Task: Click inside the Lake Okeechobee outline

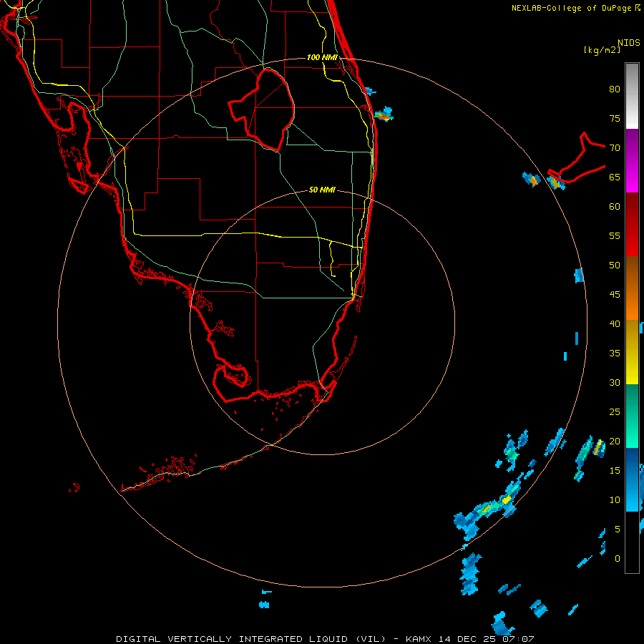Action: tap(269, 109)
